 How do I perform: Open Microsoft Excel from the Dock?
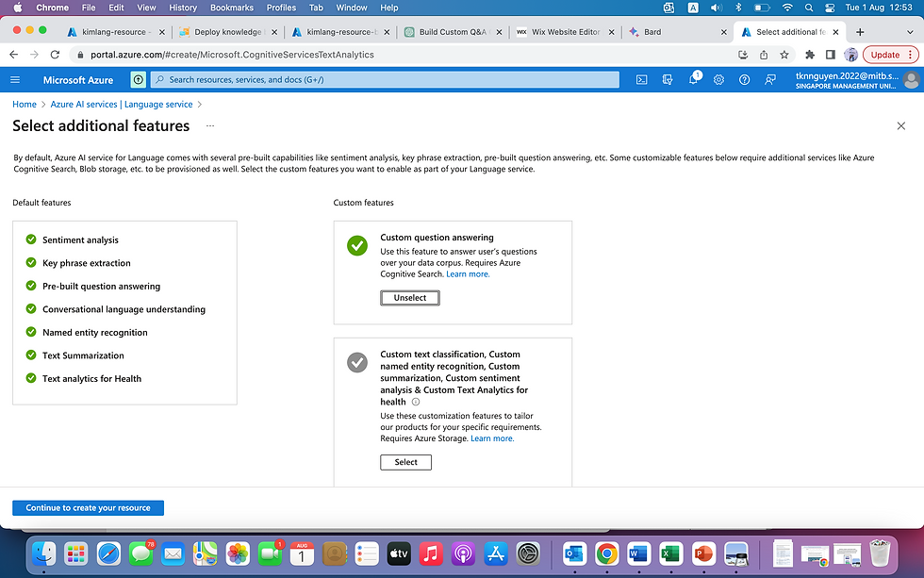[x=671, y=553]
